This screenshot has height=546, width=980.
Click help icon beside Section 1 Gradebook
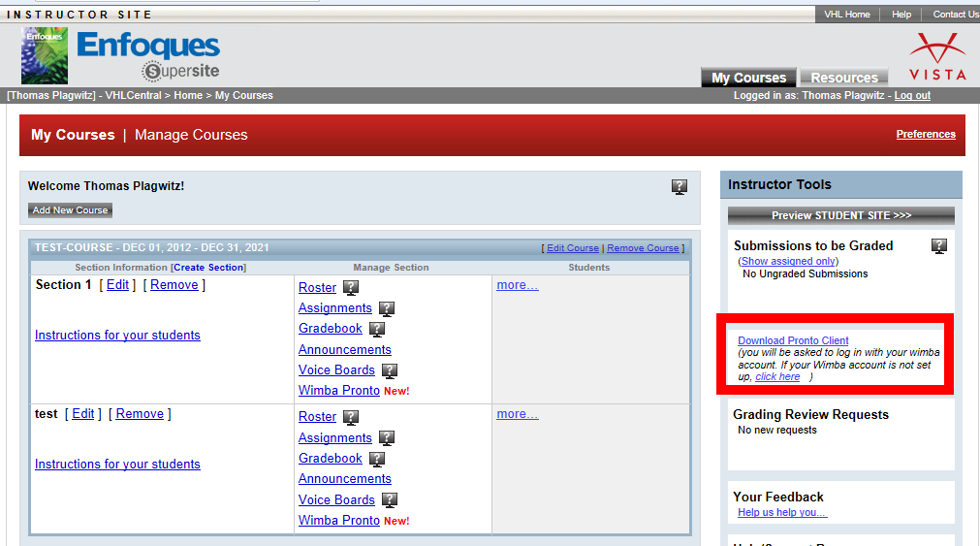click(377, 329)
